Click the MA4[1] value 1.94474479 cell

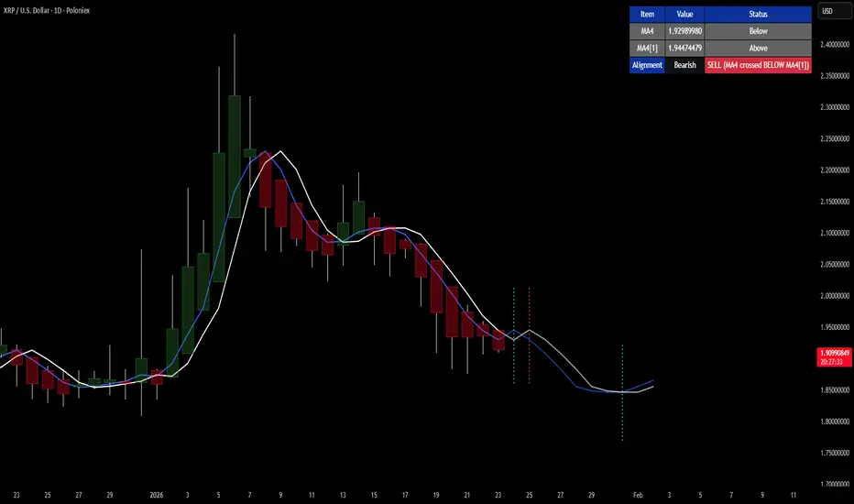coord(684,48)
